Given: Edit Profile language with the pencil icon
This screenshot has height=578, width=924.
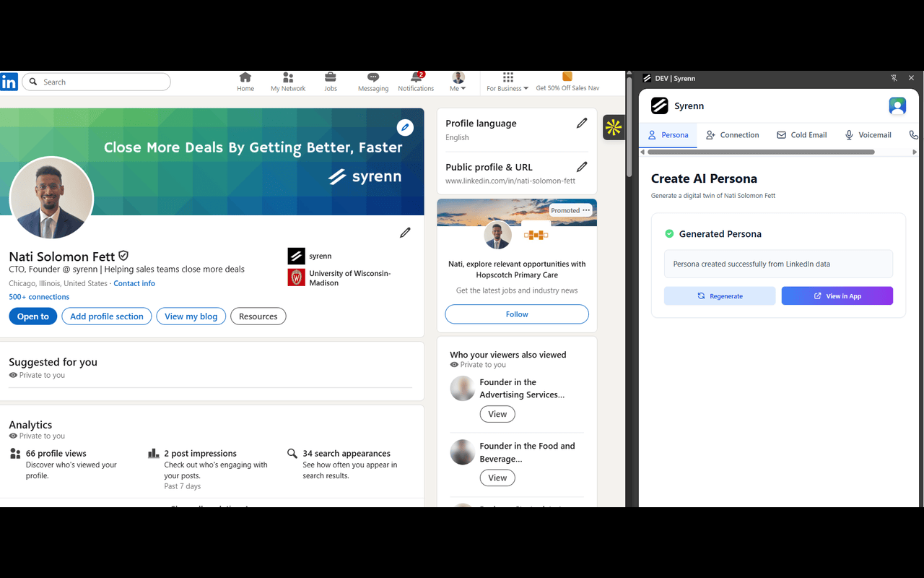Looking at the screenshot, I should (582, 124).
